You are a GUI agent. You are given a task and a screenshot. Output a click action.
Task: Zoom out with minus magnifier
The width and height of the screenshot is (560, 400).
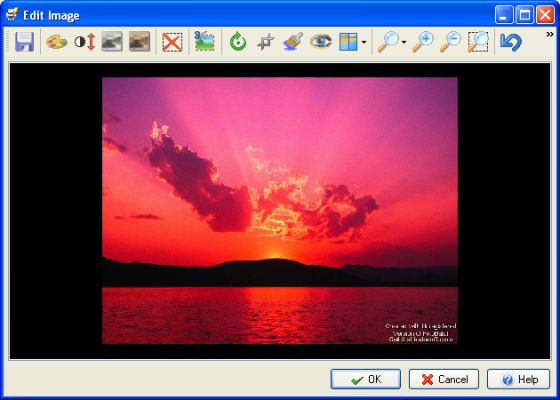pyautogui.click(x=450, y=42)
